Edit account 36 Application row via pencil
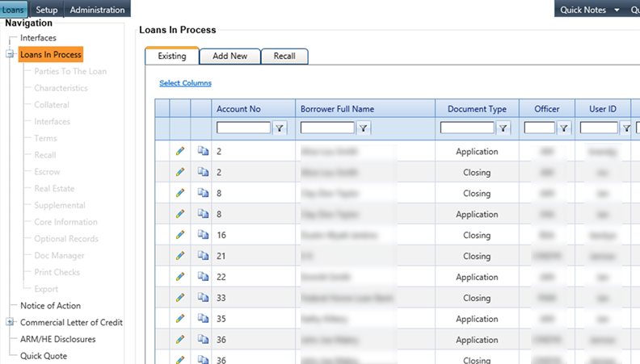 tap(180, 340)
